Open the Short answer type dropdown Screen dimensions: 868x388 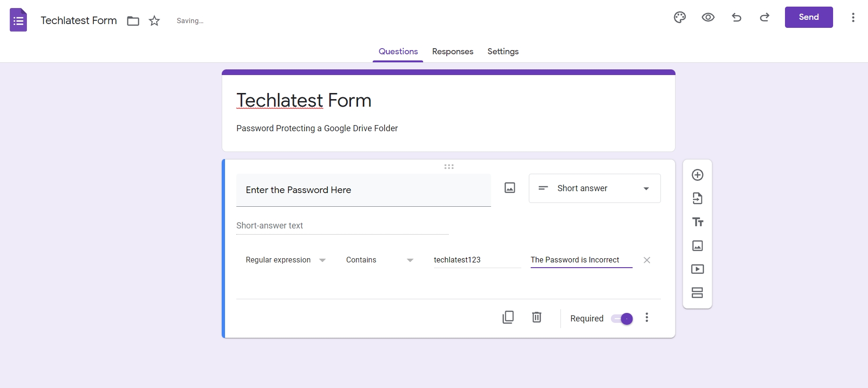pyautogui.click(x=595, y=188)
